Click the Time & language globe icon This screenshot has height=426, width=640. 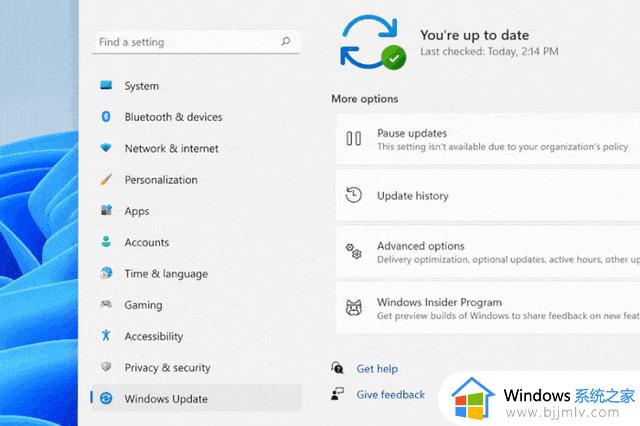[106, 273]
